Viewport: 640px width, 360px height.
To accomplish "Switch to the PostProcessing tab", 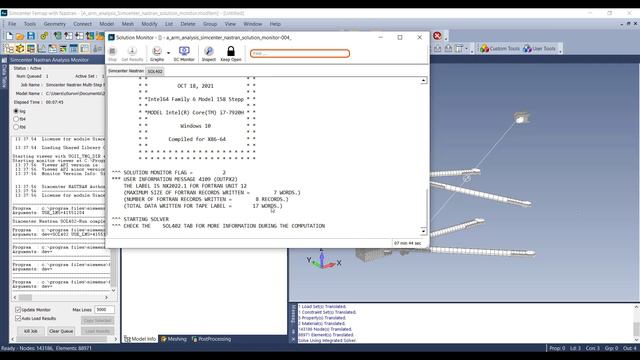I will point(211,339).
